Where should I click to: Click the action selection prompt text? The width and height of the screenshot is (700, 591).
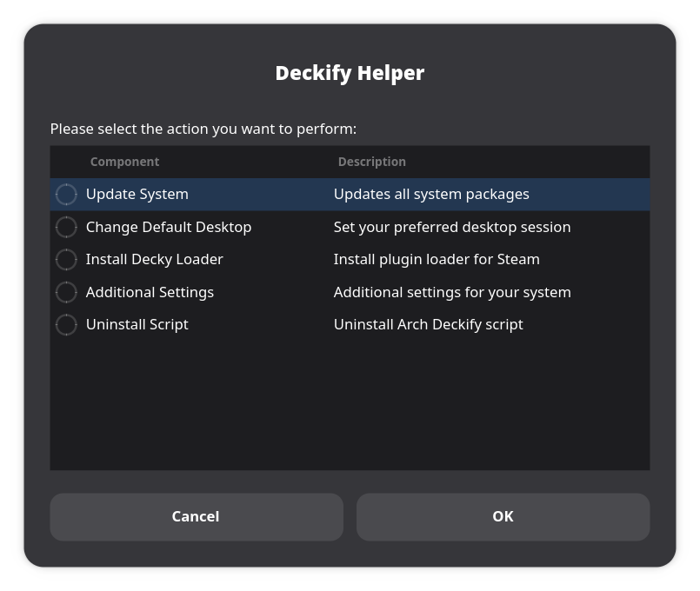(203, 129)
